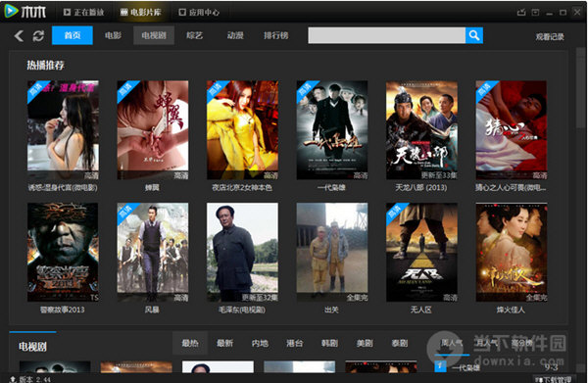Open the 一代枭雄 poster

[332, 130]
